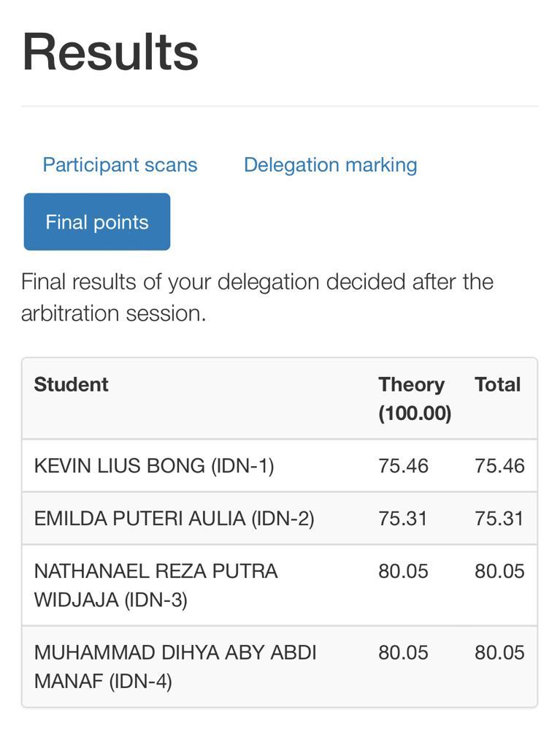
Task: Click IDN-4 total score 80.05
Action: (x=499, y=652)
